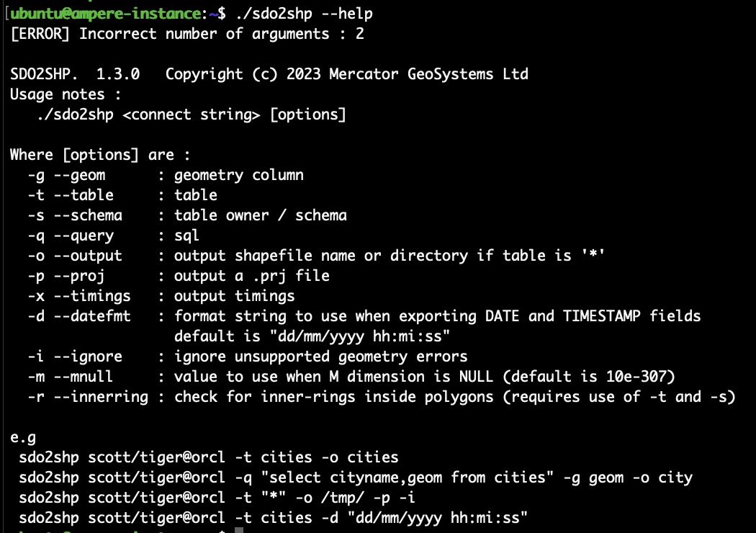
Task: Click the -g --geom option line
Action: click(166, 175)
